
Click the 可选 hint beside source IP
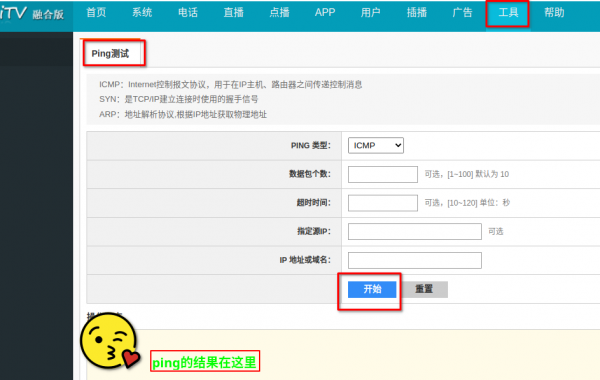coord(496,232)
